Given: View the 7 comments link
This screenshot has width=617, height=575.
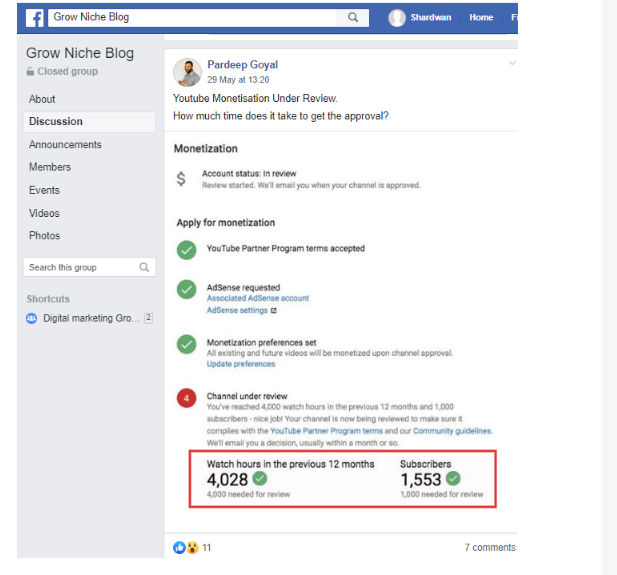Looking at the screenshot, I should click(x=490, y=547).
